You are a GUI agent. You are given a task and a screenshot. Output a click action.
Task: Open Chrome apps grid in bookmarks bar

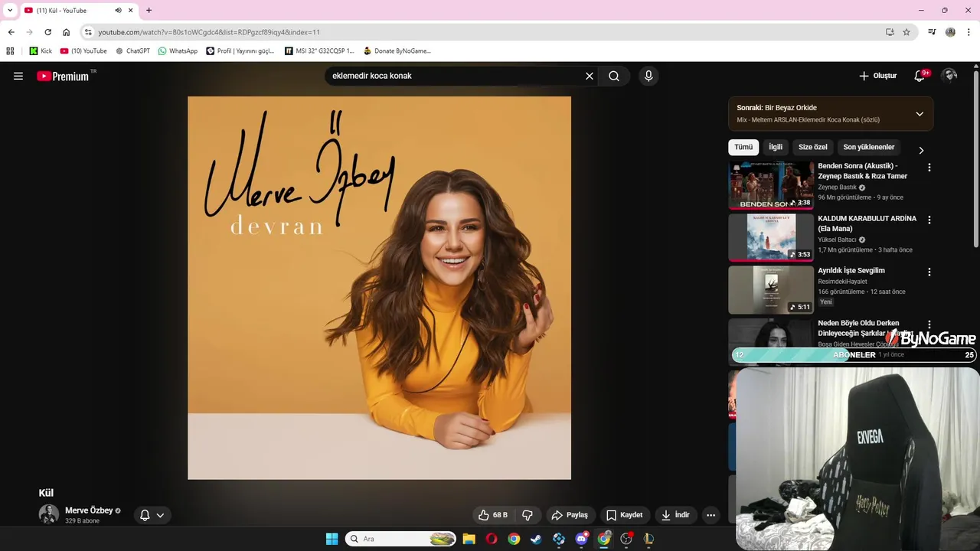click(10, 51)
